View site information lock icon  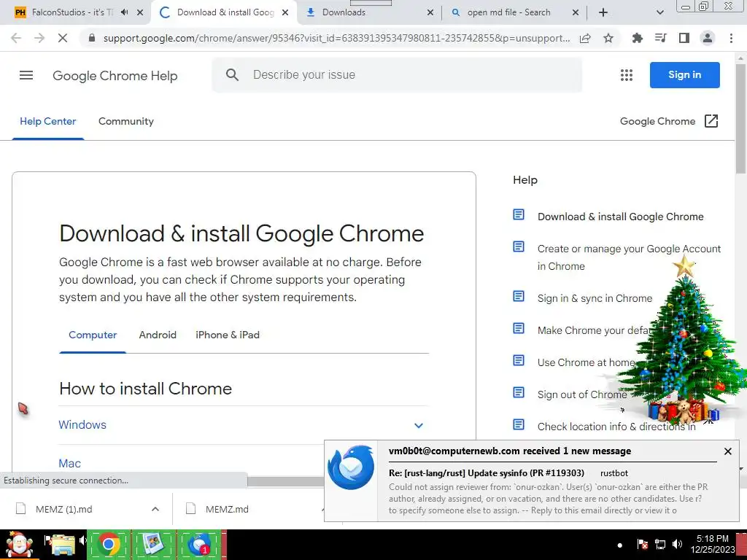point(92,38)
